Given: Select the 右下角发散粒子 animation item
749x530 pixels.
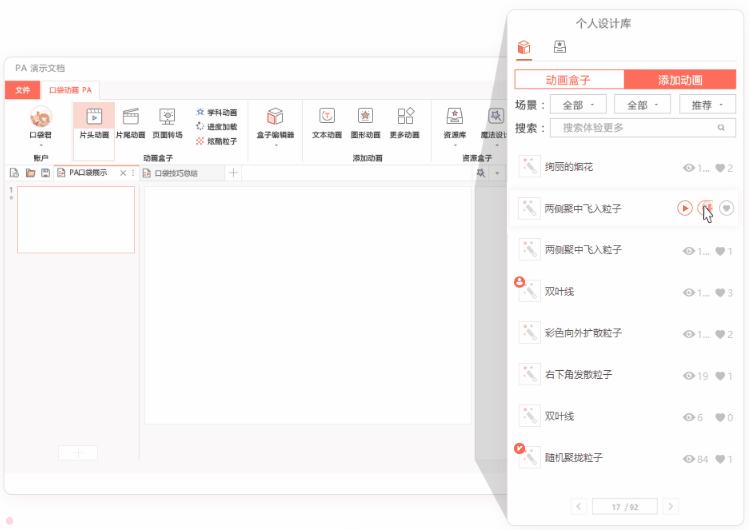Looking at the screenshot, I should pos(625,375).
